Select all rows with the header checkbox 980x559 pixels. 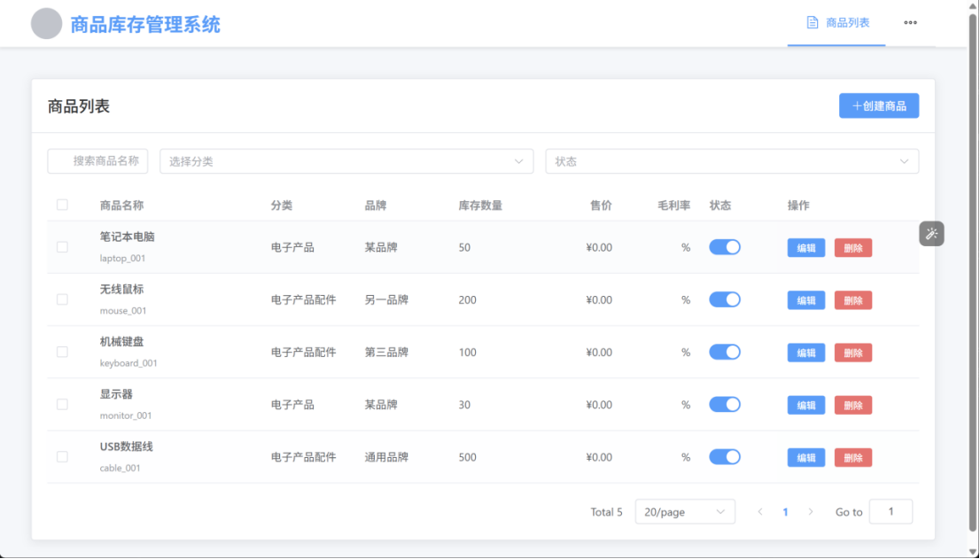pyautogui.click(x=62, y=204)
